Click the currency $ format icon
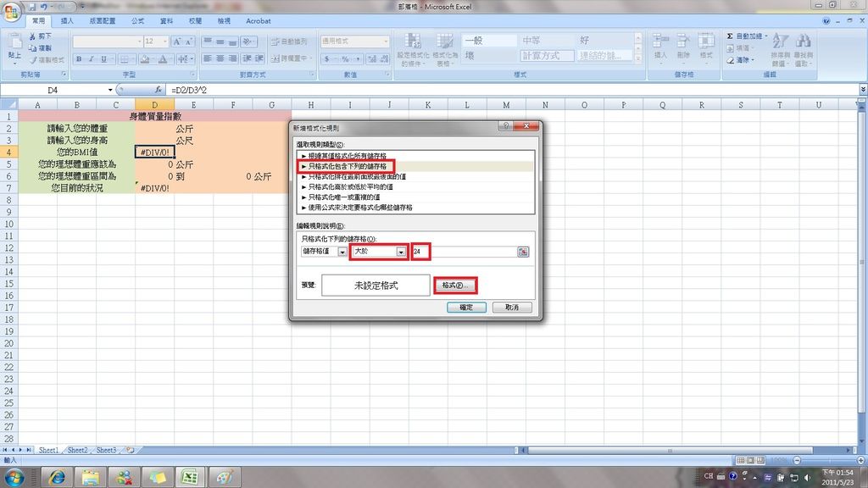Viewport: 868px width, 488px height. (327, 58)
